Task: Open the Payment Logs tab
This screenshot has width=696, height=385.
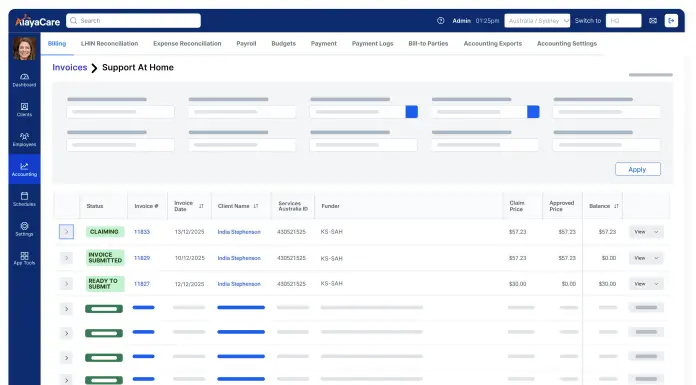Action: point(372,44)
